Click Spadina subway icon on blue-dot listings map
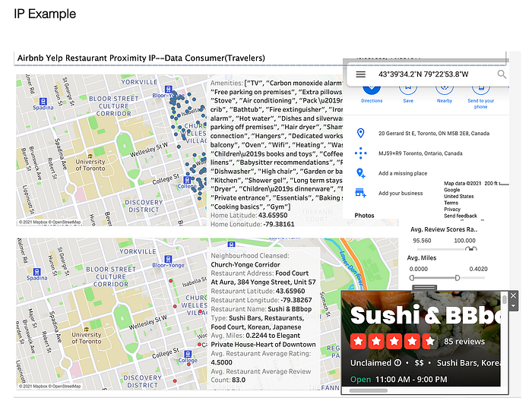532x407 pixels. click(x=43, y=101)
